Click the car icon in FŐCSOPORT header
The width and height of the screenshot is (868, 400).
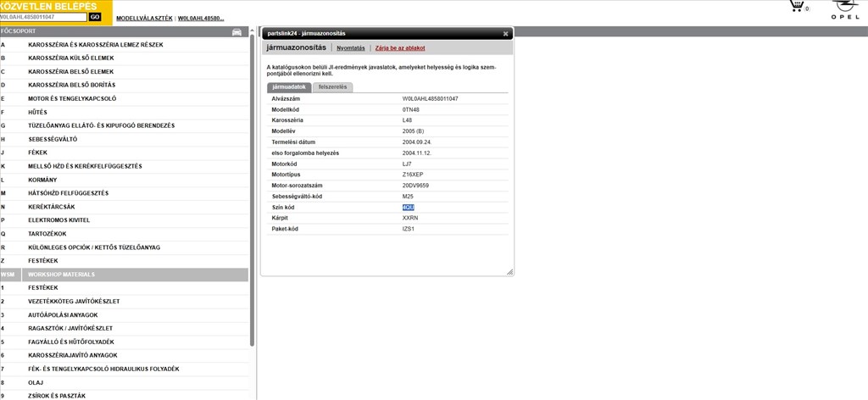tap(236, 32)
